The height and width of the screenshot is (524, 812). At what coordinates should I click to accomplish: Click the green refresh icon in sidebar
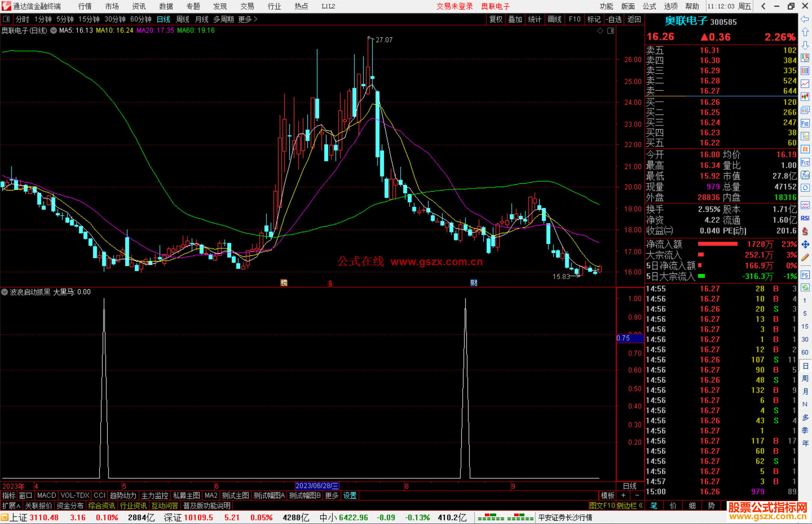pyautogui.click(x=805, y=288)
